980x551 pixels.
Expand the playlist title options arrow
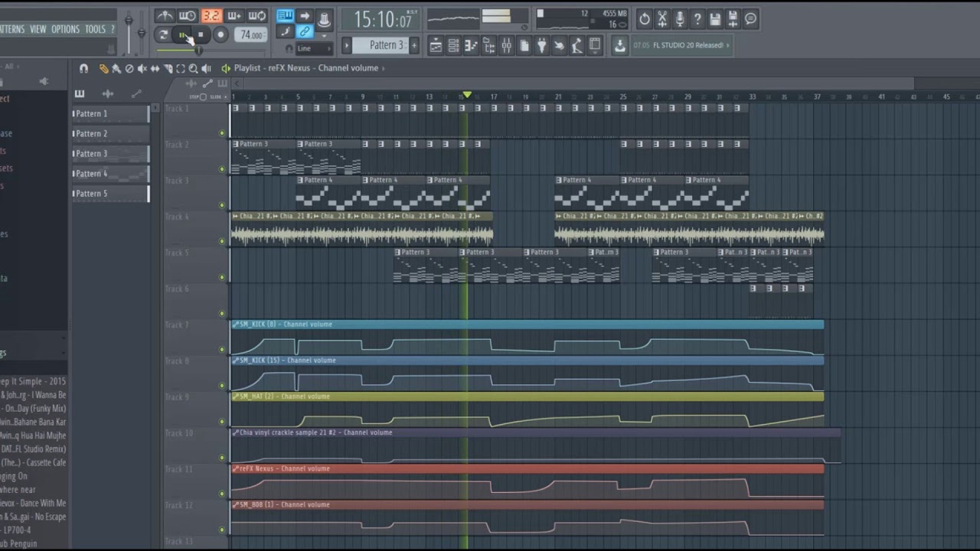click(383, 68)
